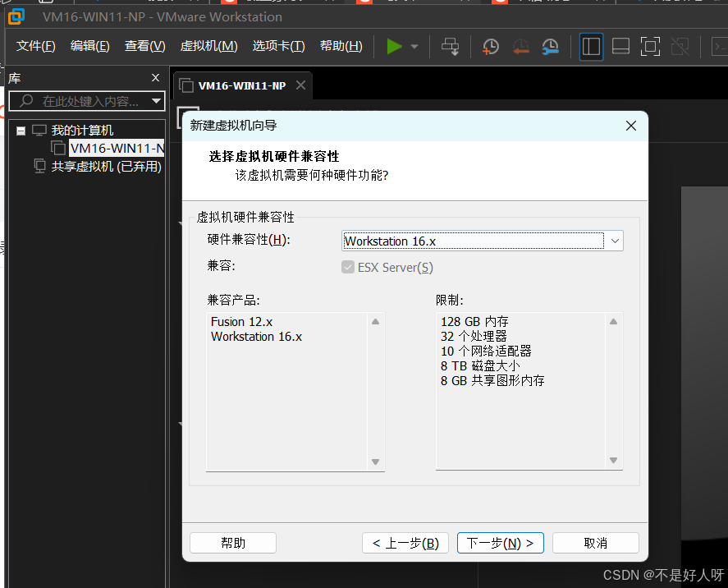
Task: Cancel the wizard with 取消 button
Action: click(x=596, y=543)
